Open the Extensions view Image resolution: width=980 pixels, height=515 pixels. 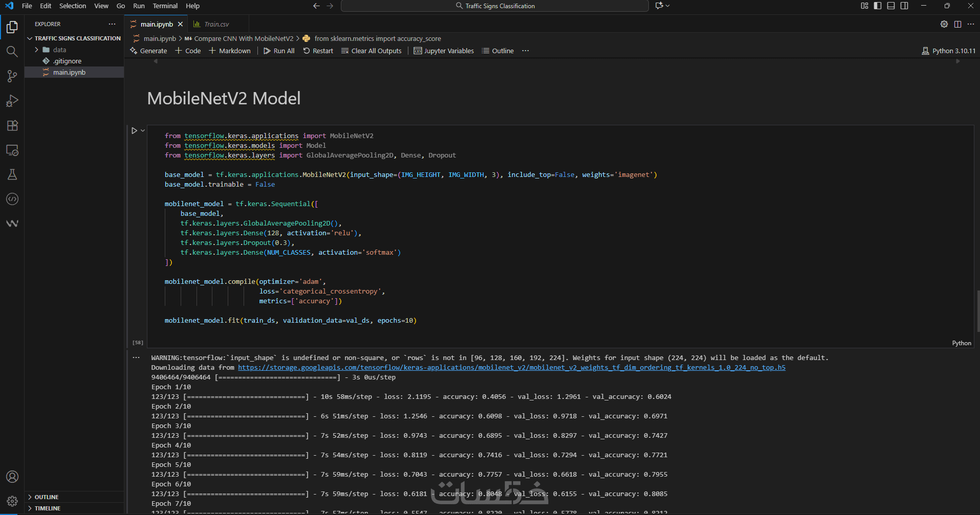pos(12,125)
